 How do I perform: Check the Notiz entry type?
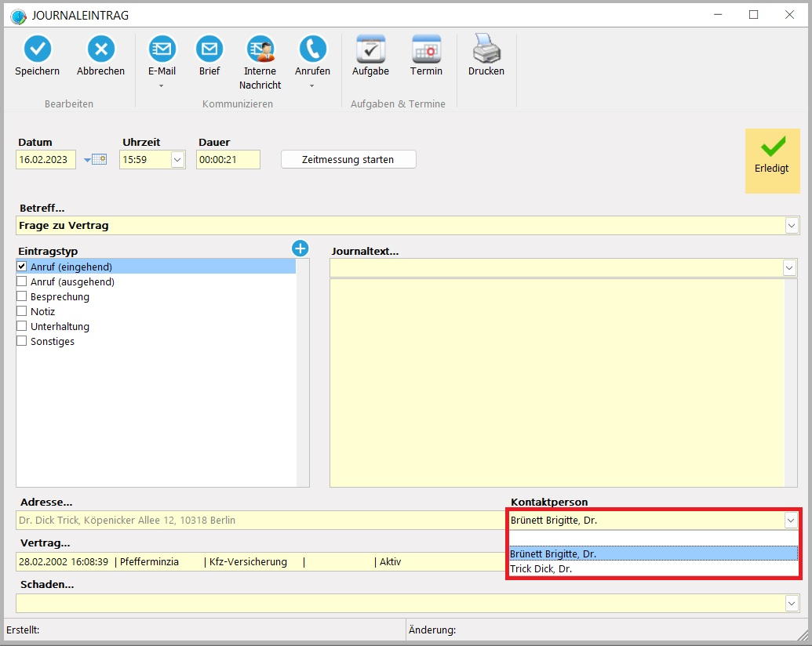coord(22,311)
